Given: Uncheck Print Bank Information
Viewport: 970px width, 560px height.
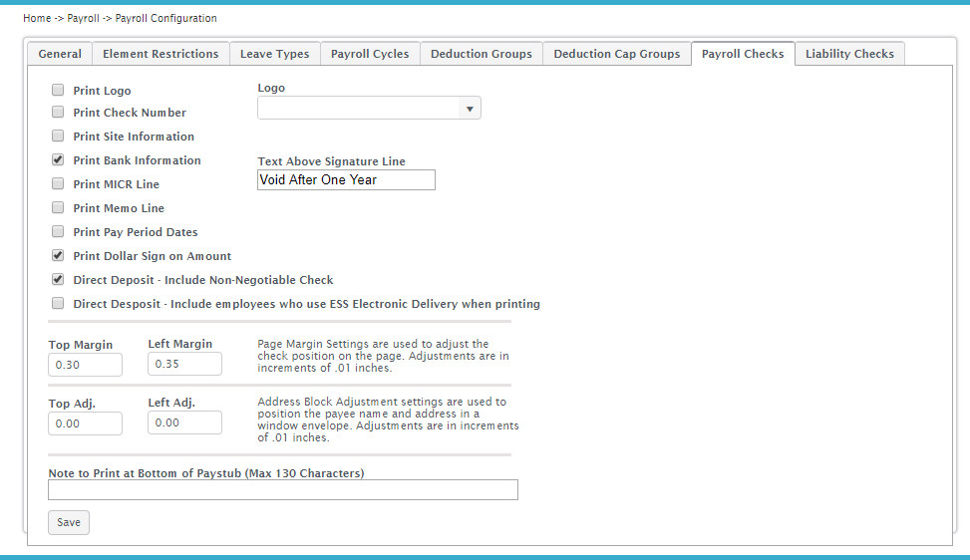Looking at the screenshot, I should 58,159.
